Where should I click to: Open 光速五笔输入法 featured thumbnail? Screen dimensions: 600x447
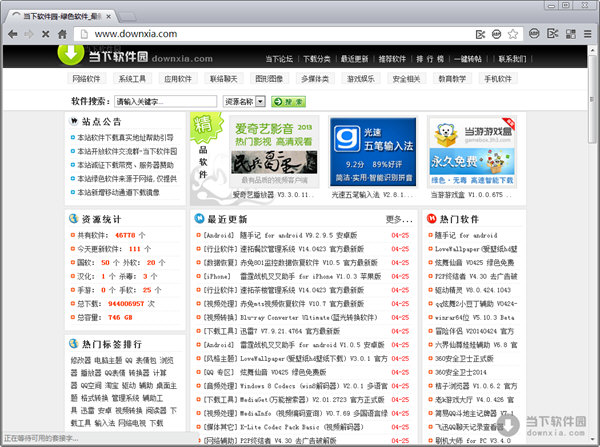point(373,152)
